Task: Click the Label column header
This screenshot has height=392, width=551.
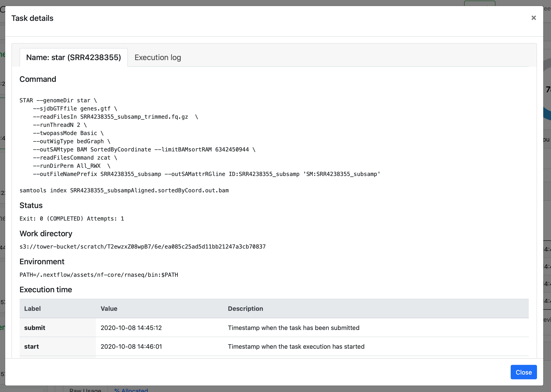Action: (x=32, y=308)
